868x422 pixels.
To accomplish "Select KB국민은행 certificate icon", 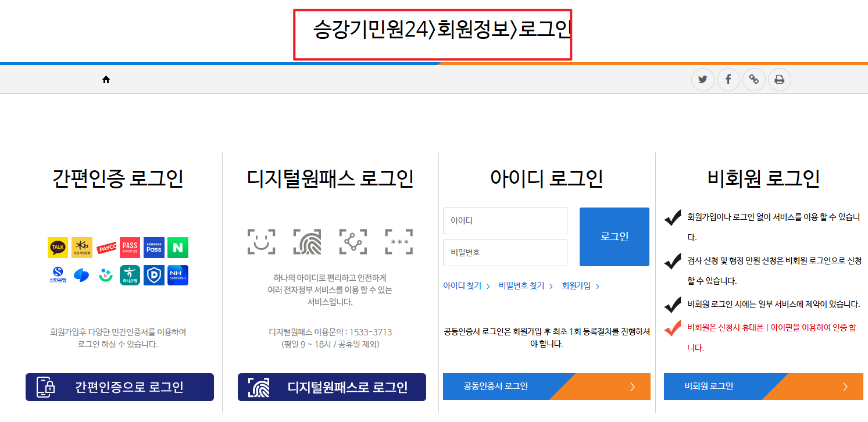I will (x=81, y=248).
